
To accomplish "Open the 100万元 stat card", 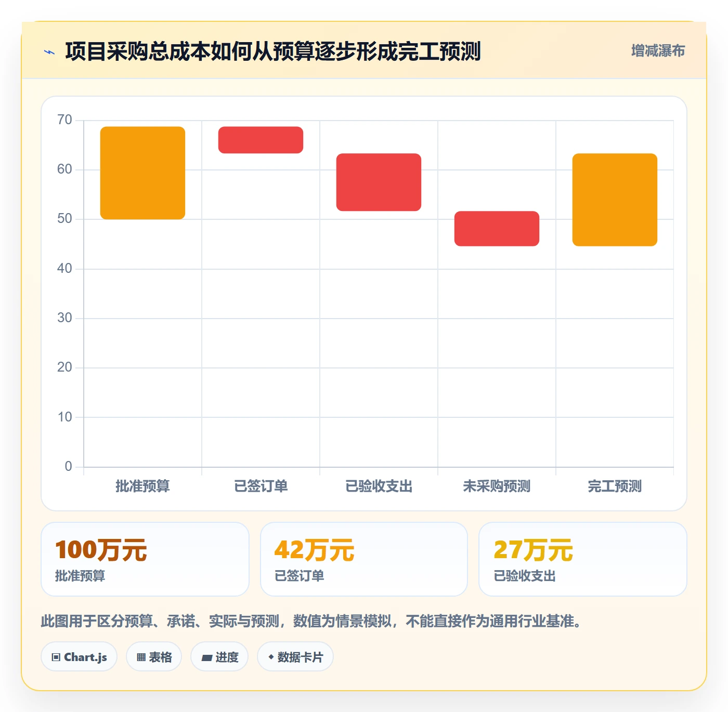I will [x=145, y=559].
